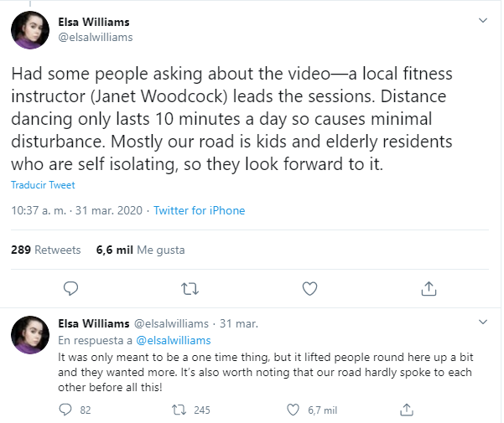
Task: Open the avatar on the reply tweet
Action: pyautogui.click(x=29, y=334)
